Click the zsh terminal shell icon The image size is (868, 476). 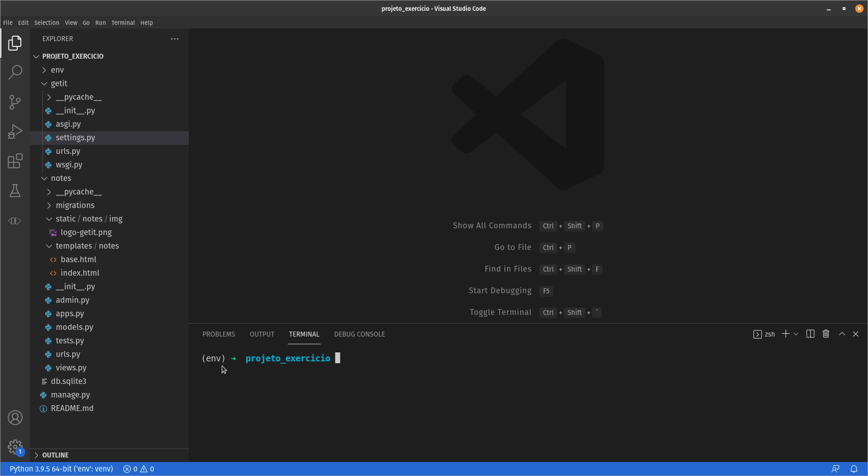click(757, 334)
